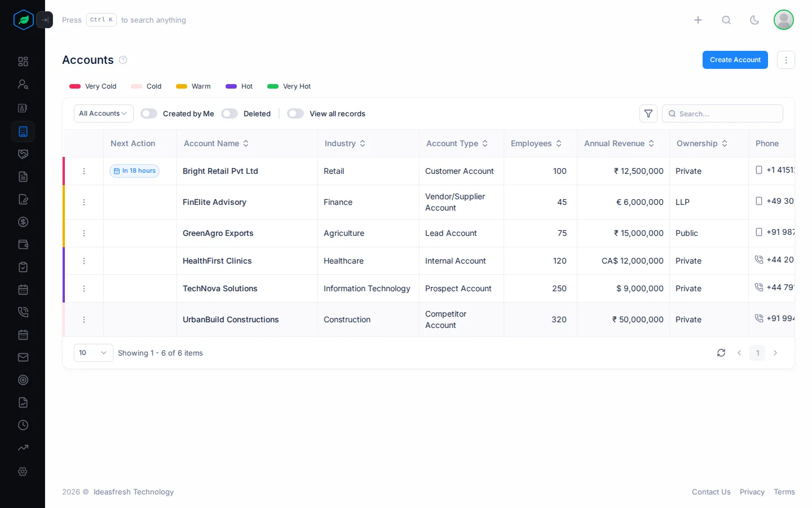Open the trending arrow analytics sidebar icon
Viewport: 812px width, 508px height.
23,448
